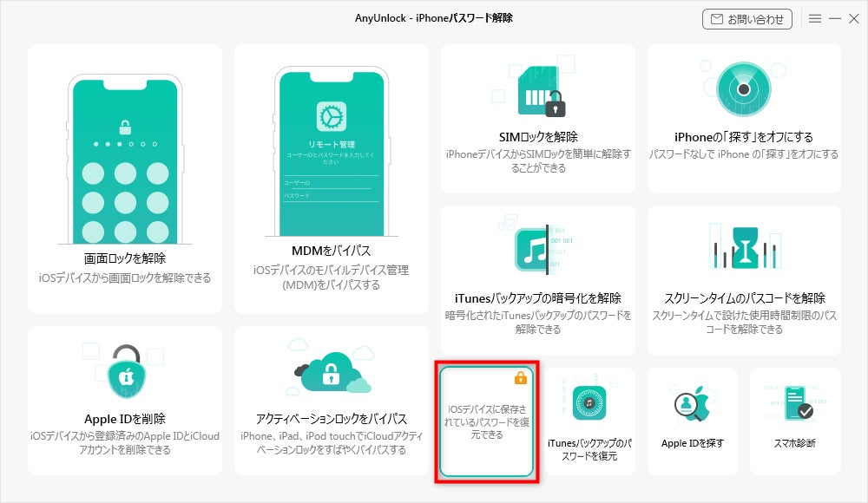The height and width of the screenshot is (503, 868).
Task: Click 暗号化されたiTunesバックアップ description text
Action: [x=538, y=322]
